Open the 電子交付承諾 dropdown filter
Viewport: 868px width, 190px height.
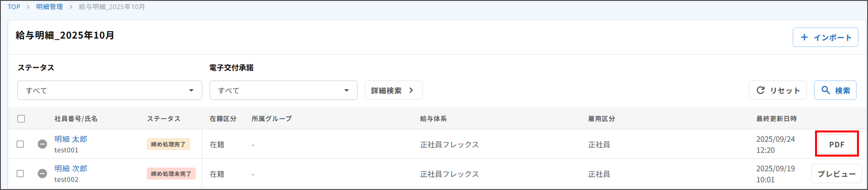(283, 90)
